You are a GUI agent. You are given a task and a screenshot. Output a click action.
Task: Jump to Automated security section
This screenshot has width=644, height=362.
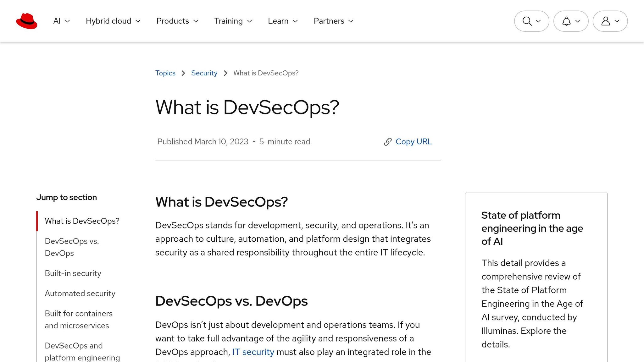click(80, 293)
